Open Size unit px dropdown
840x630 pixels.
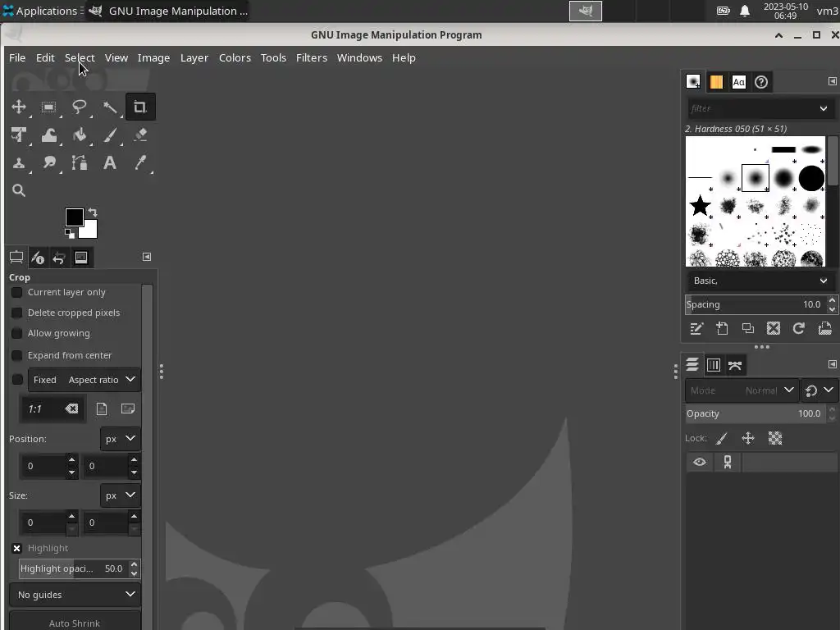[121, 495]
